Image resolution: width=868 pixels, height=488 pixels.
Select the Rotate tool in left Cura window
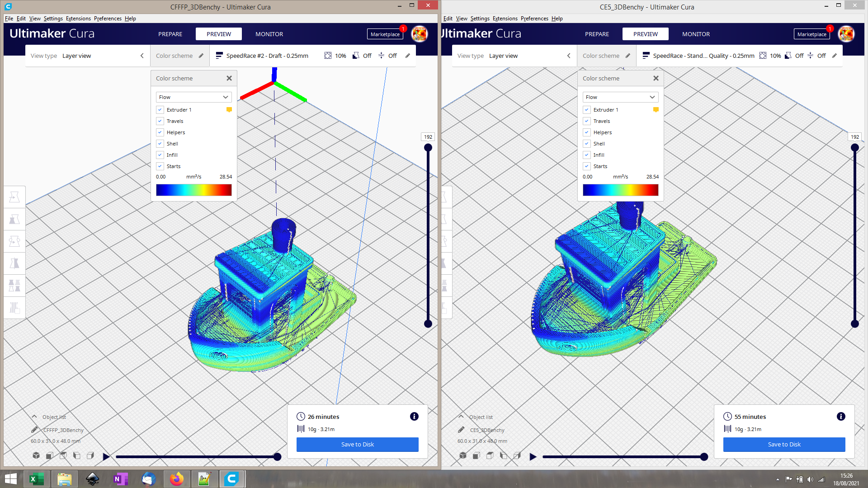tap(14, 241)
